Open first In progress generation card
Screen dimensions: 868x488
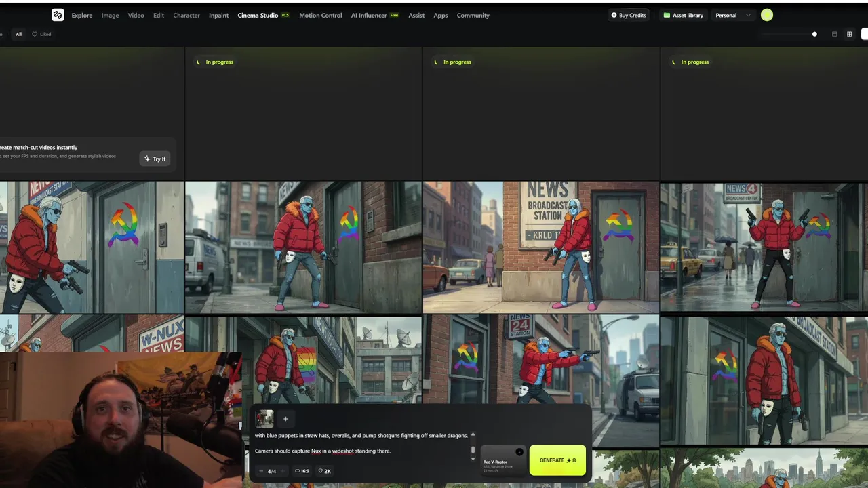(x=303, y=113)
